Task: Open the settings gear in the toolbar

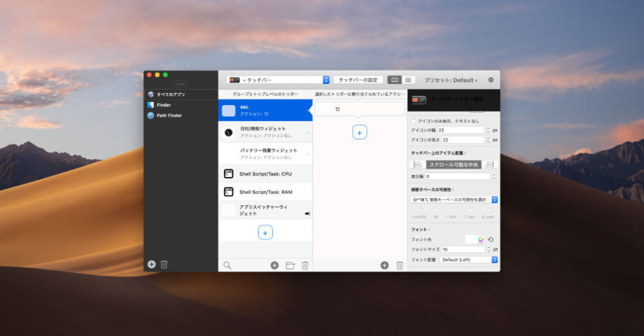Action: (x=491, y=80)
